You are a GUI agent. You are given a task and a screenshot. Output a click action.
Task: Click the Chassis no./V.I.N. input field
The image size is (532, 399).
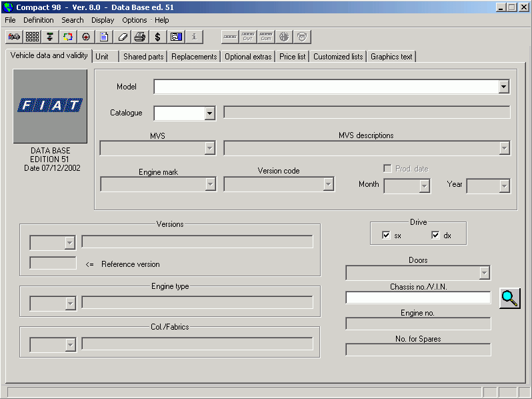pos(418,298)
